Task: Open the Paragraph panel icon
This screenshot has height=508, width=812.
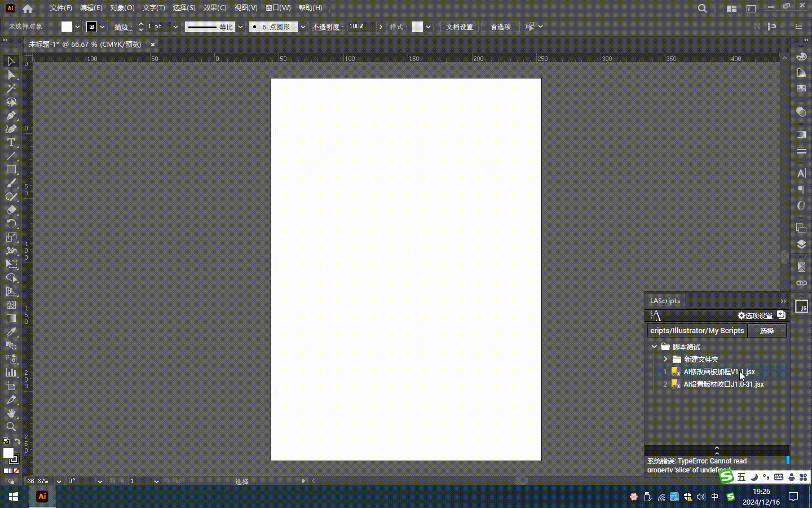Action: (801, 190)
